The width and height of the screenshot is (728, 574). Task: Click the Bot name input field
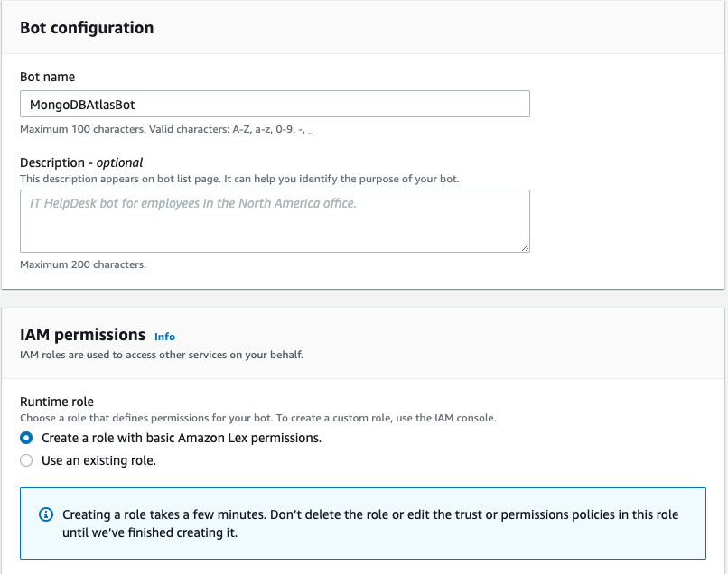[275, 104]
